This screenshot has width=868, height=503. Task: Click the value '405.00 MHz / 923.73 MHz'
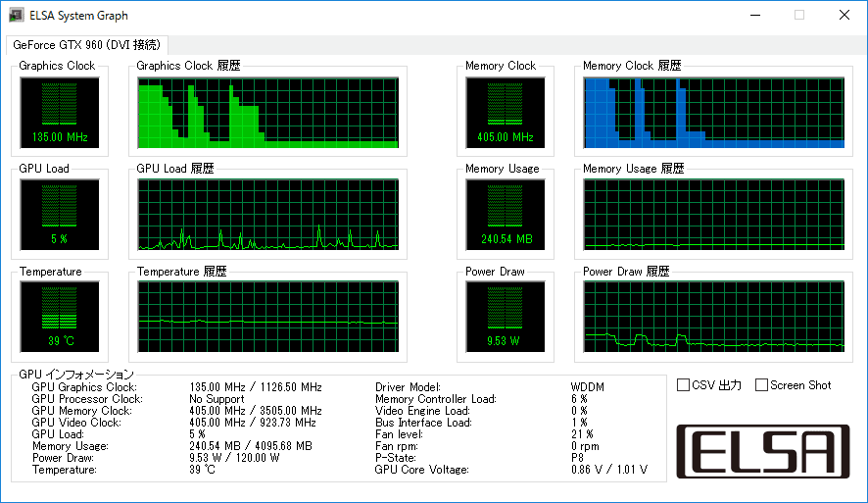point(253,423)
